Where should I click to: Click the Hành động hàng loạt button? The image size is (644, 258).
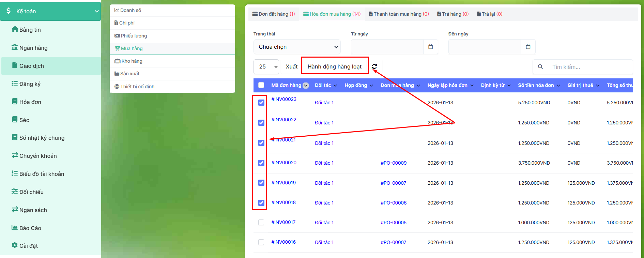click(x=335, y=66)
